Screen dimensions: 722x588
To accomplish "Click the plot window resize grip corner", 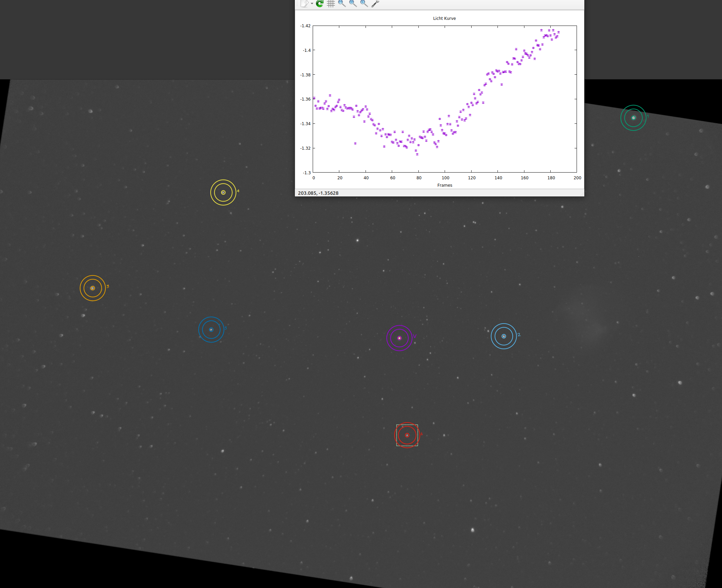I will pyautogui.click(x=582, y=194).
